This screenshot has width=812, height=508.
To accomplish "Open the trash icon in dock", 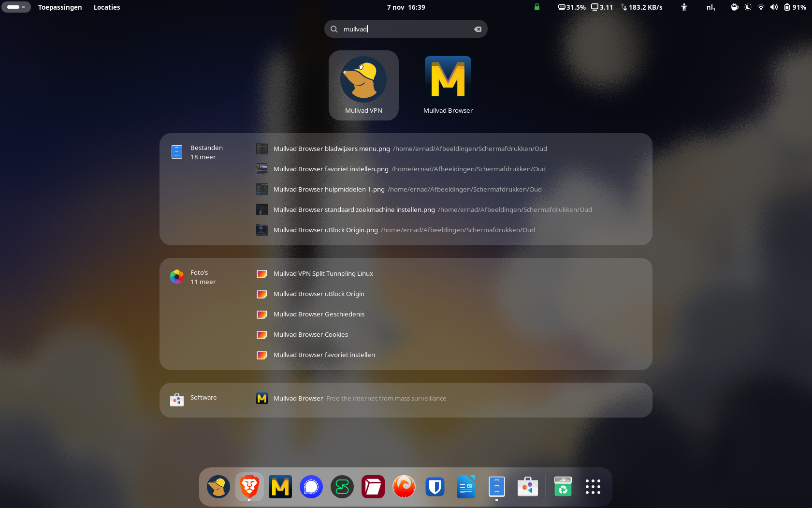I will click(563, 487).
